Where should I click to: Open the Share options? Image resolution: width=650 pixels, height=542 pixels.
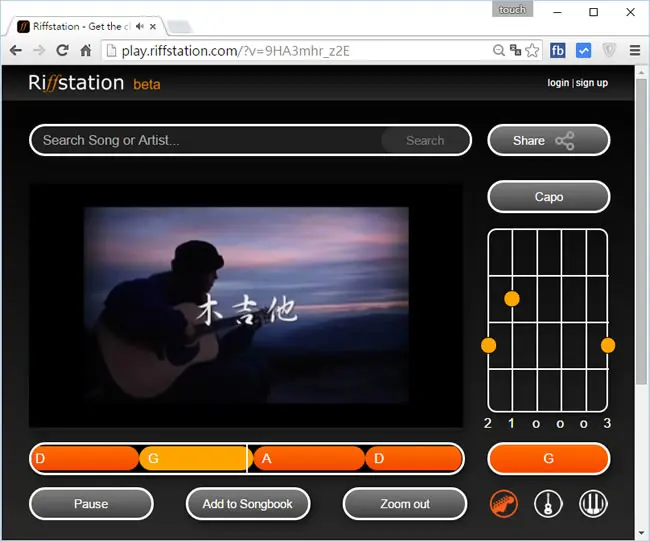tap(548, 140)
